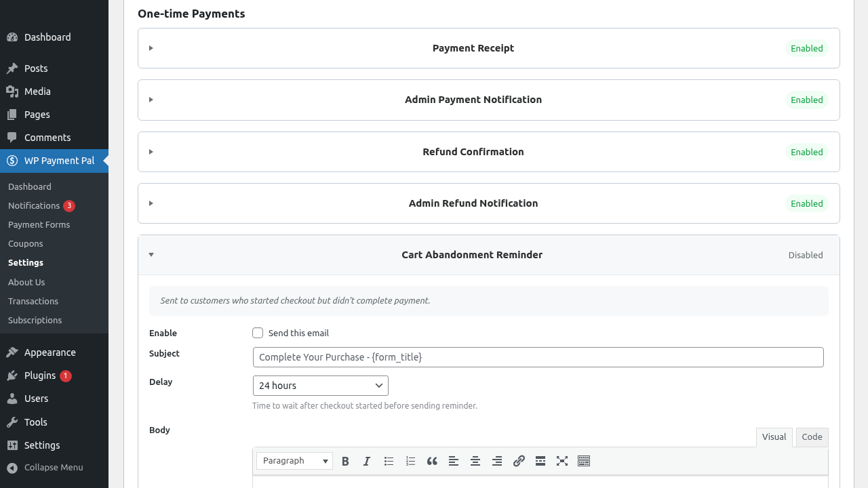Insert a bulleted list
868x488 pixels.
[389, 461]
